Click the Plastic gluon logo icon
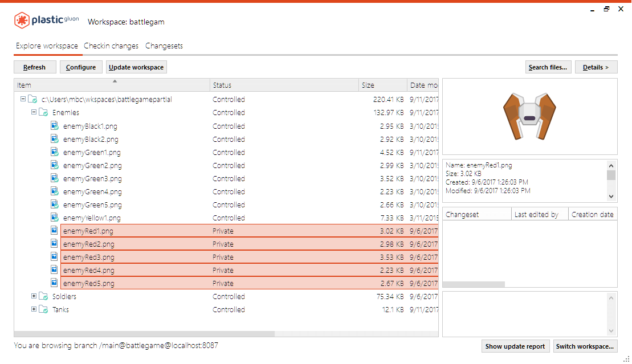Image resolution: width=632 pixels, height=364 pixels. (22, 20)
